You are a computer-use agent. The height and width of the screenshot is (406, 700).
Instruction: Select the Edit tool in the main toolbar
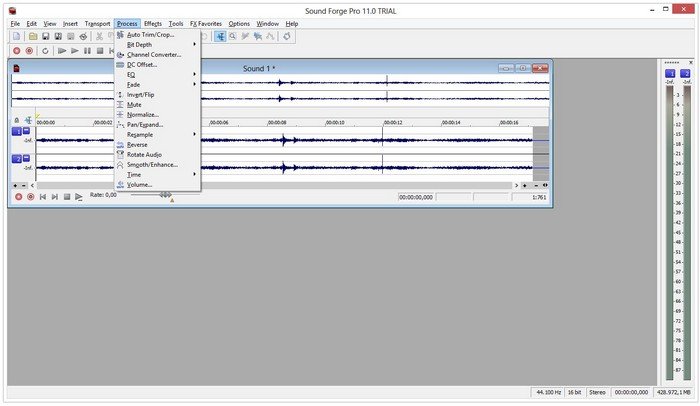coord(220,37)
